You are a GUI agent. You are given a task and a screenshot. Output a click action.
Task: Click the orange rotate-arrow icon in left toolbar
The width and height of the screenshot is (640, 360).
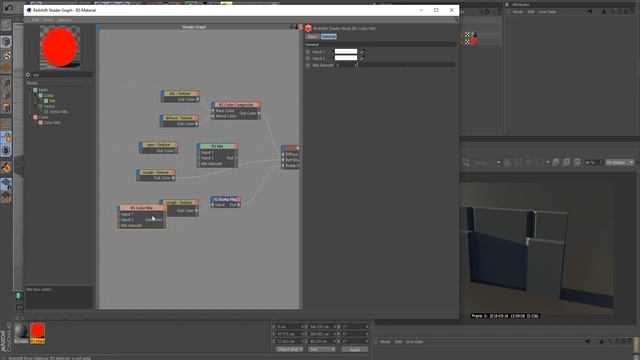pyautogui.click(x=6, y=168)
